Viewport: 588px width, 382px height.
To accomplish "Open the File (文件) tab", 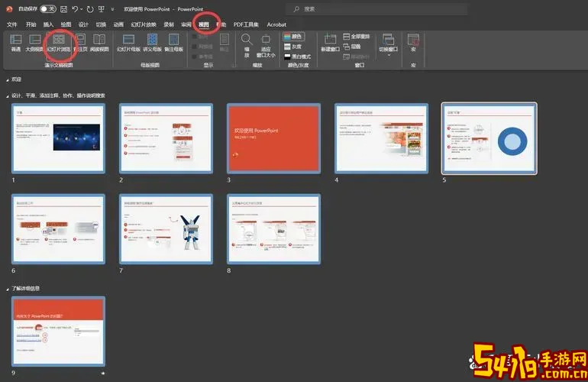I will (x=12, y=24).
